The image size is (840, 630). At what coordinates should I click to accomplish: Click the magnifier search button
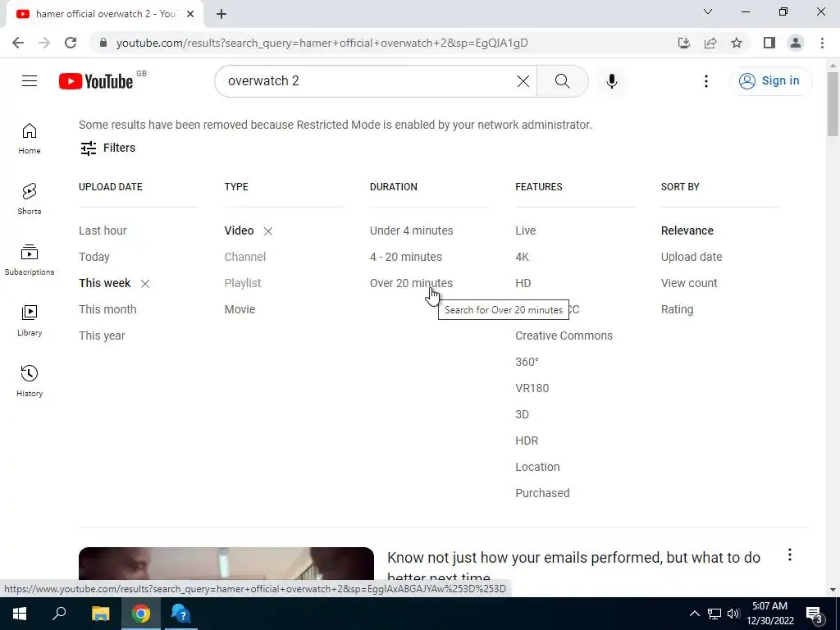562,81
